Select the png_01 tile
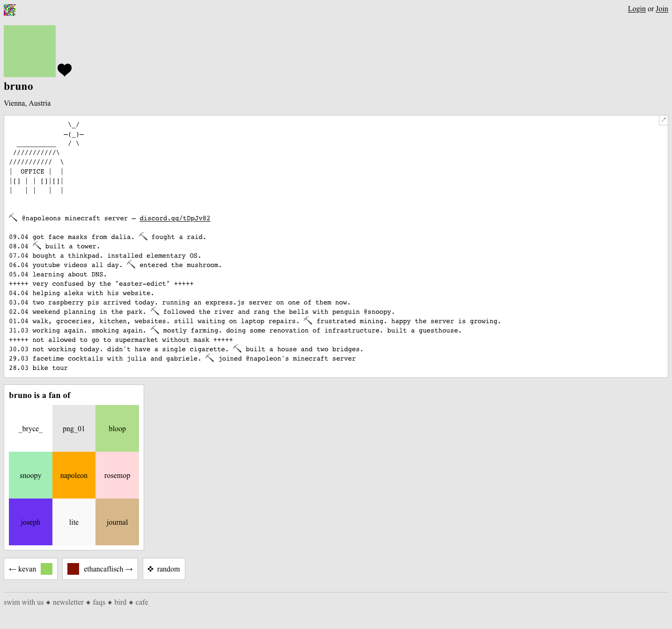672x629 pixels. coord(74,428)
